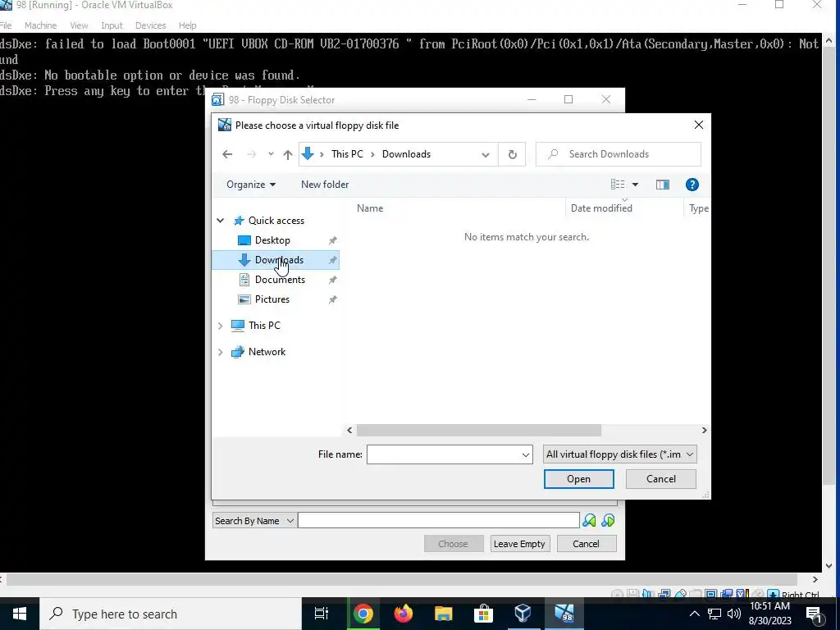Image resolution: width=840 pixels, height=630 pixels.
Task: Open the address bar previous locations dropdown
Action: point(486,155)
